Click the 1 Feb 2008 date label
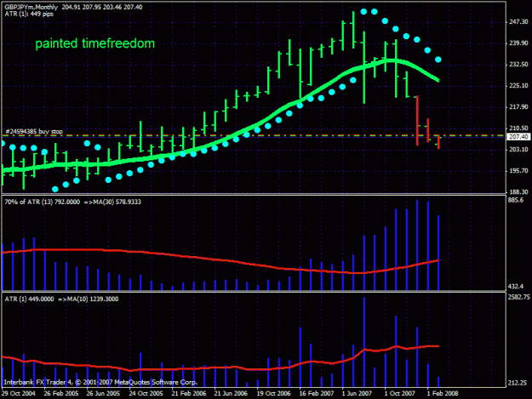The height and width of the screenshot is (399, 532). point(443,393)
